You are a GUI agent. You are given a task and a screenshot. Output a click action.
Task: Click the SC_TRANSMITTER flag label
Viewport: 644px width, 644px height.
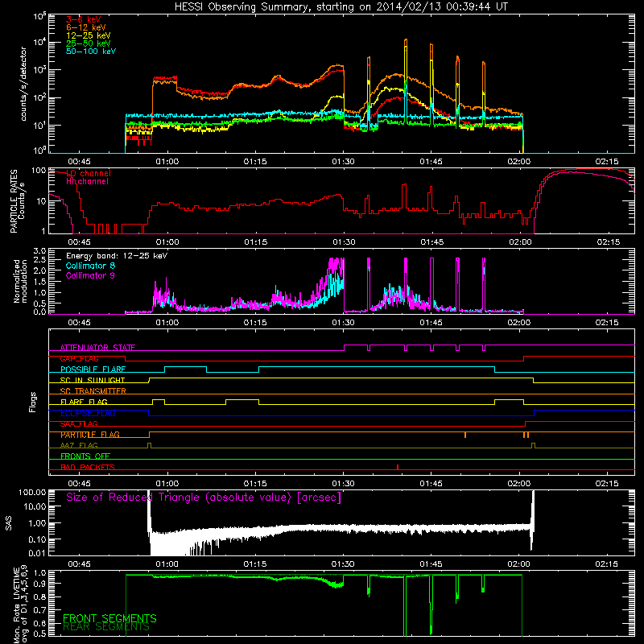click(x=93, y=391)
